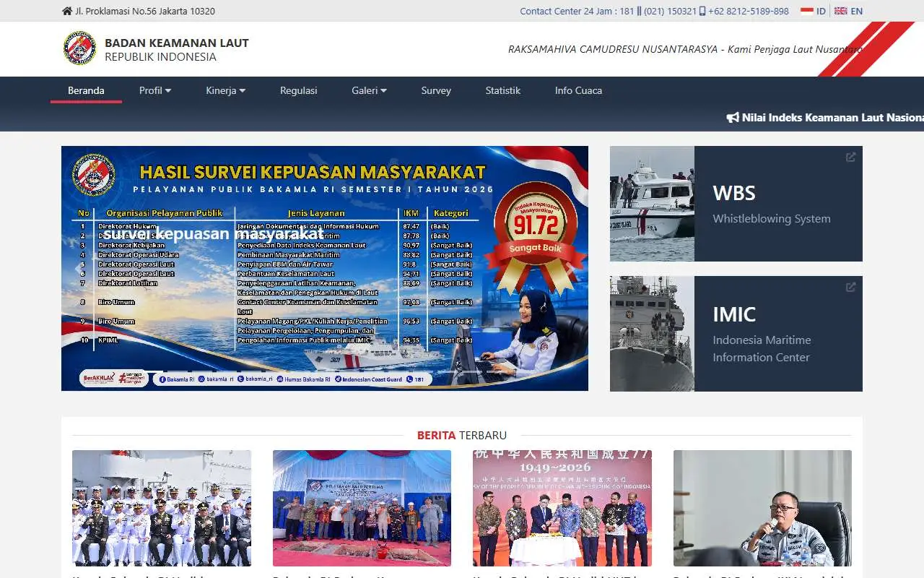Open the news photo of man with microphone
Viewport: 924px width, 578px height.
(x=762, y=508)
